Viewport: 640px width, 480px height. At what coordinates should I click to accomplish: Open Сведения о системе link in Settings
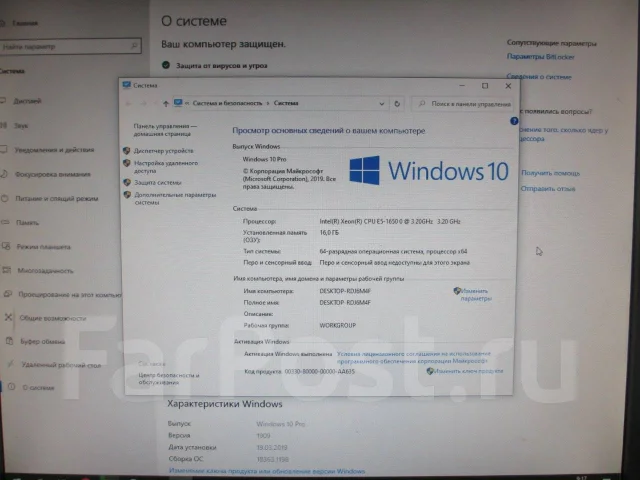pos(539,77)
